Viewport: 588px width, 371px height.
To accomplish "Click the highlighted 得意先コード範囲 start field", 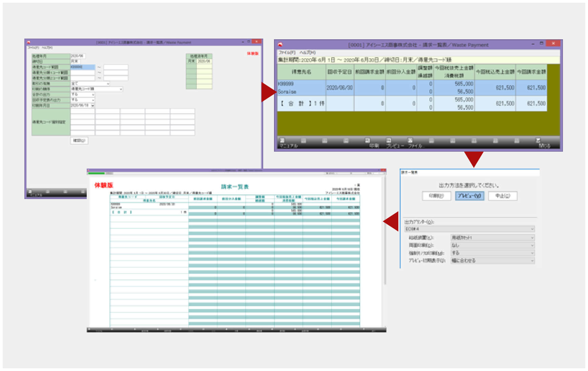I will tap(83, 67).
